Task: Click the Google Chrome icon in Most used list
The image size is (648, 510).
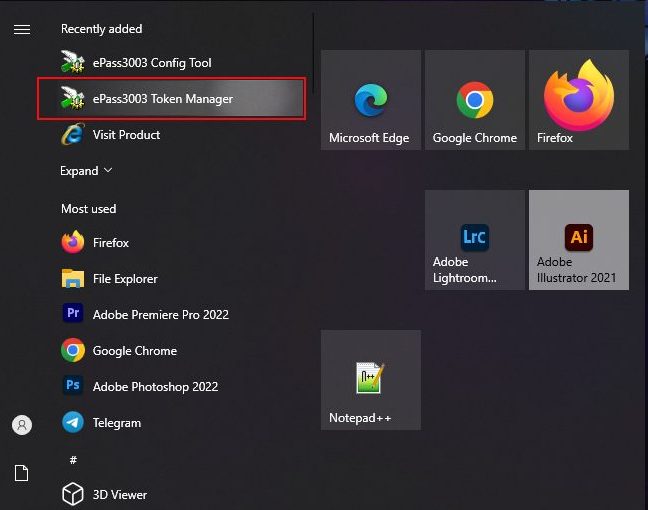Action: pos(73,350)
